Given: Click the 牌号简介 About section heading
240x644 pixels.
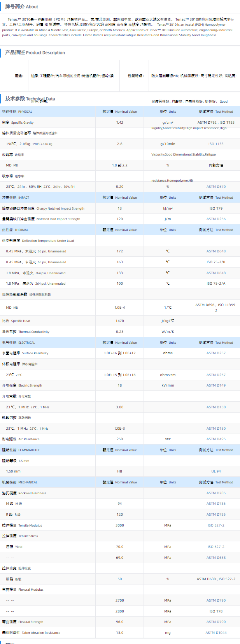Looking at the screenshot, I should coord(21,7).
